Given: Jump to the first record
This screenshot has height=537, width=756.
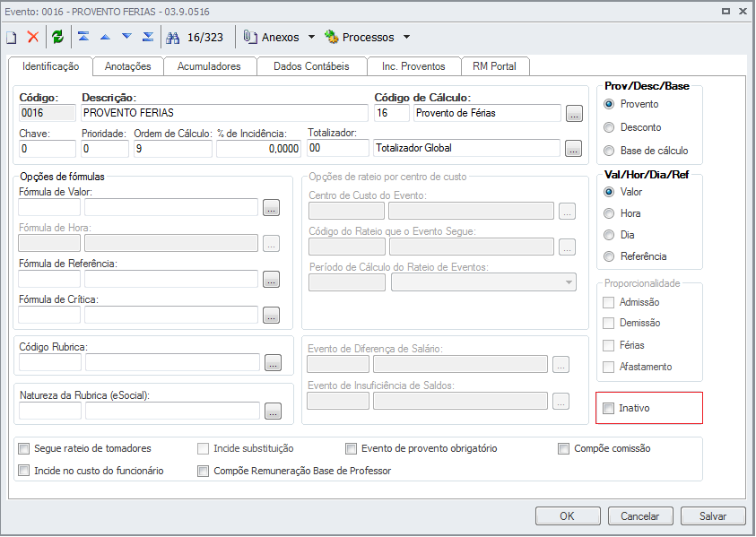Looking at the screenshot, I should [83, 37].
